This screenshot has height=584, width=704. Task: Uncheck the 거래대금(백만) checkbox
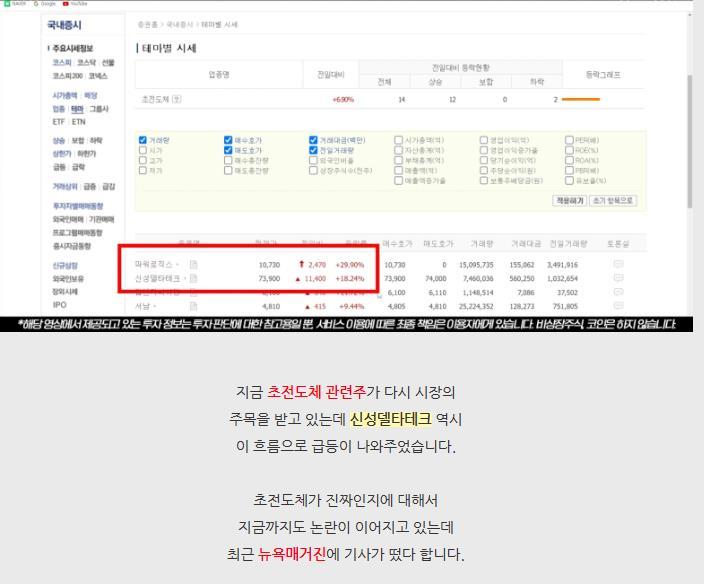(313, 140)
